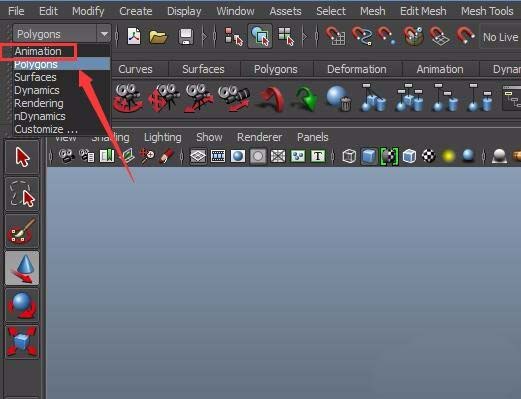521x399 pixels.
Task: Enable textured checker sphere display
Action: (x=429, y=156)
